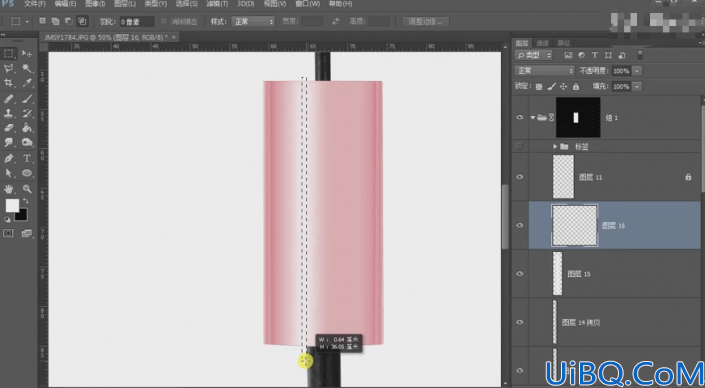Open the 编辑(E) menu
Image resolution: width=705 pixels, height=388 pixels.
65,4
